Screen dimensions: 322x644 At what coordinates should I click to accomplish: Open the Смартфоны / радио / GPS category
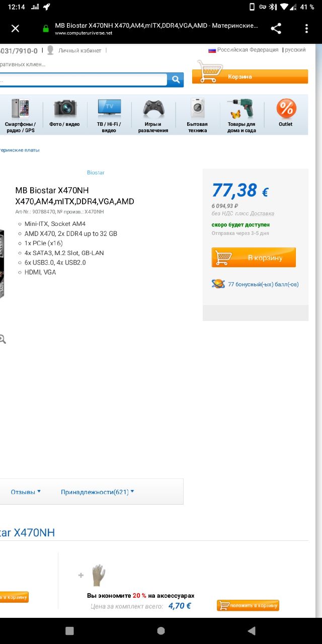pos(20,116)
